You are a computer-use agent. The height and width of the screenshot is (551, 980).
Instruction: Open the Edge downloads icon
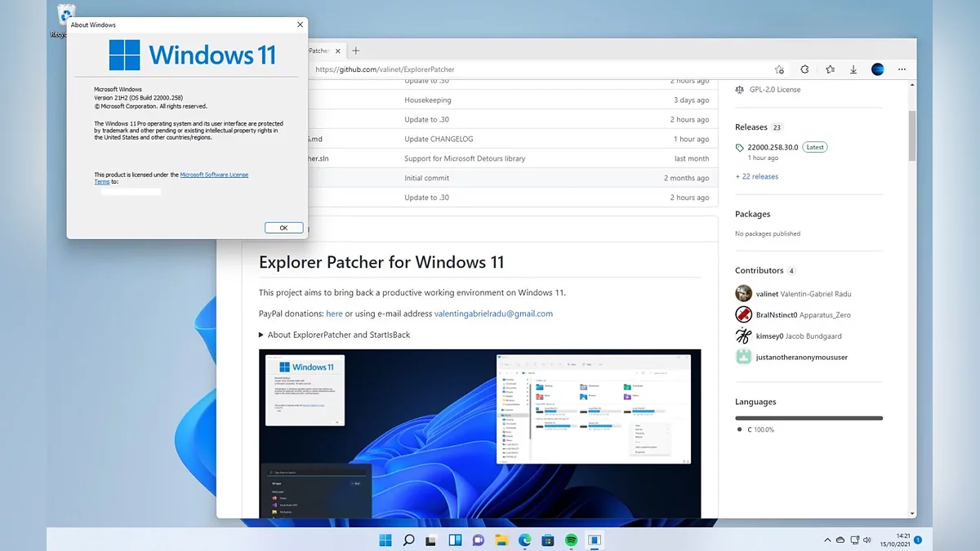pyautogui.click(x=853, y=69)
